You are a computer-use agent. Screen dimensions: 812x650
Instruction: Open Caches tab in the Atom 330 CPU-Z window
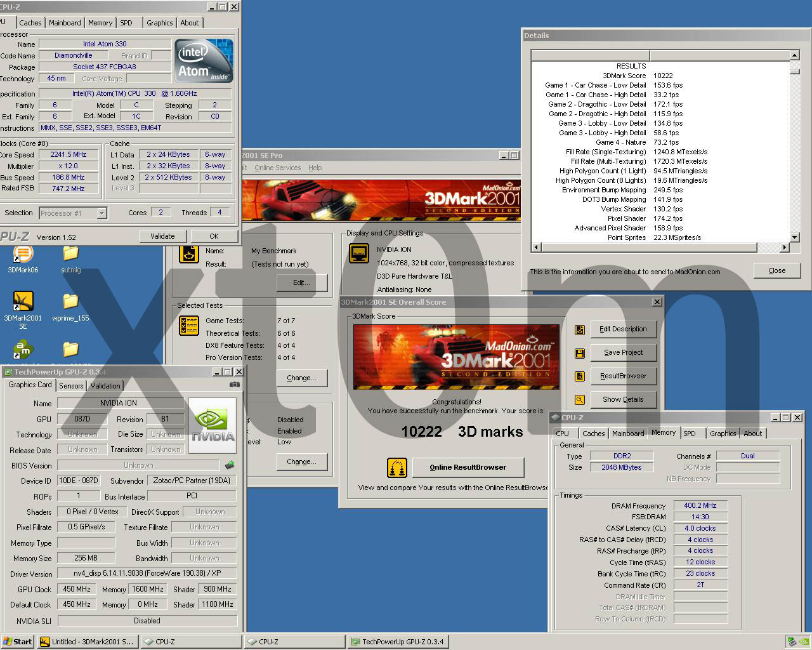pos(30,23)
